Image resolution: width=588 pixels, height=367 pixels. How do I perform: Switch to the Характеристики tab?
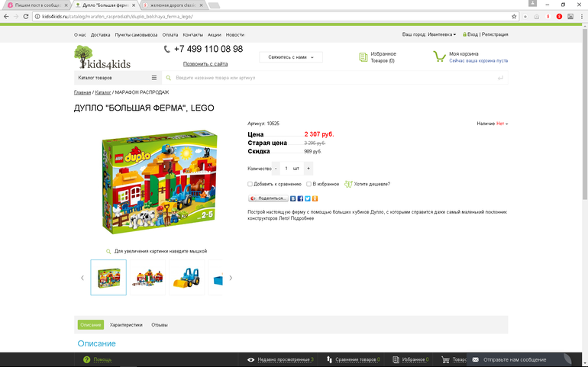pyautogui.click(x=126, y=325)
